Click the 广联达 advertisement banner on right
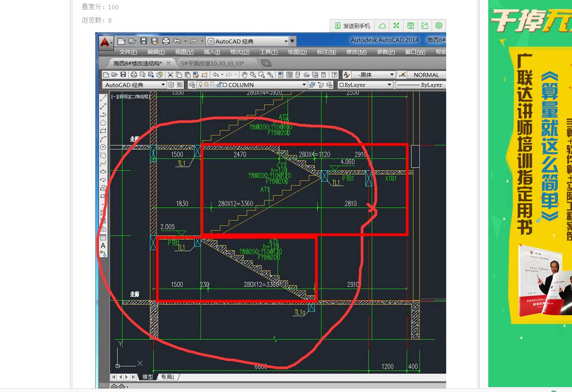The height and width of the screenshot is (392, 572). 530,194
